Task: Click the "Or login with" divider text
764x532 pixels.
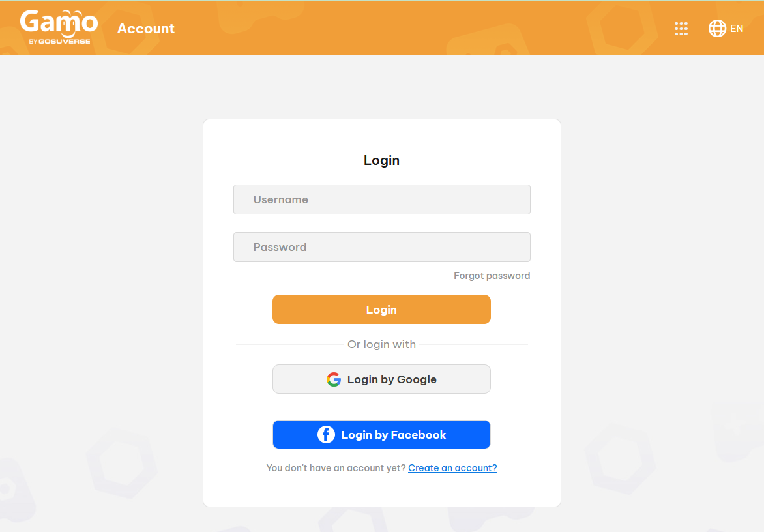Action: (381, 344)
